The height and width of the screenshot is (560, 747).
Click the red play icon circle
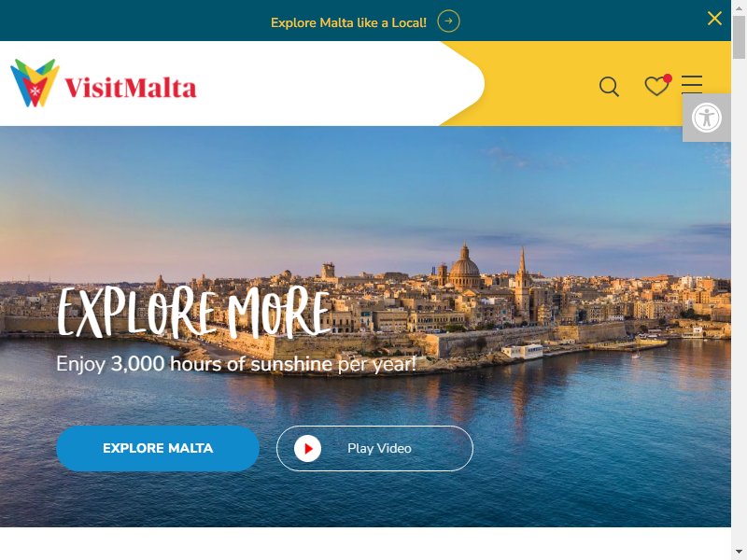pyautogui.click(x=307, y=449)
